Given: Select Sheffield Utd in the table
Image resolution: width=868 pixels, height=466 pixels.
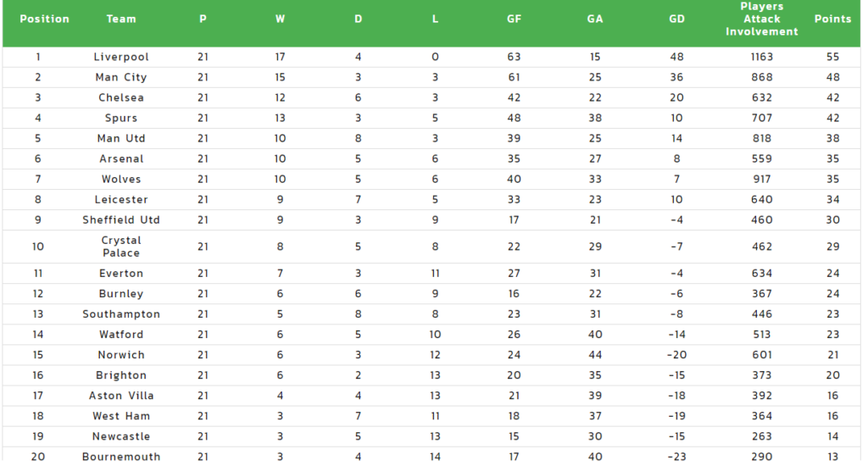Looking at the screenshot, I should coord(121,220).
